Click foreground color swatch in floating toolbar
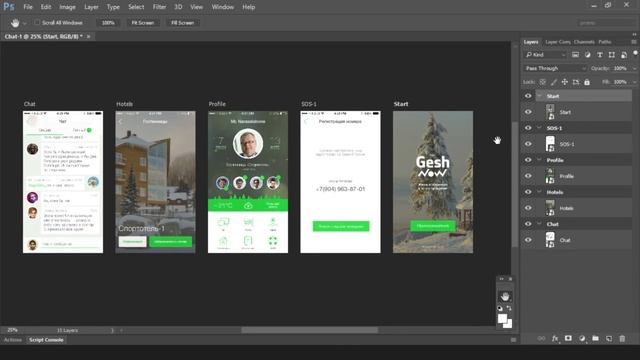Viewport: 640px width, 360px height. pyautogui.click(x=502, y=318)
